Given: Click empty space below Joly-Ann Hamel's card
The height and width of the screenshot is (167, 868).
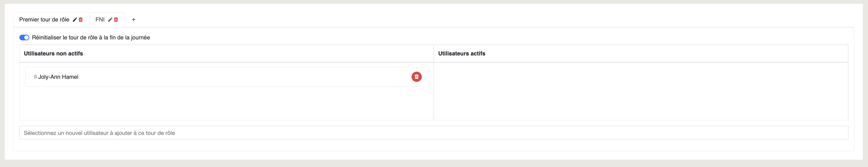Looking at the screenshot, I should 226,103.
